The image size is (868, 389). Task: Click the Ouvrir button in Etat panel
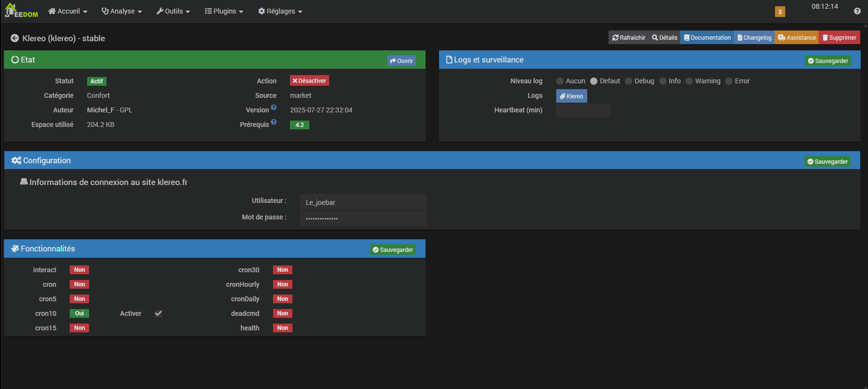pos(401,61)
